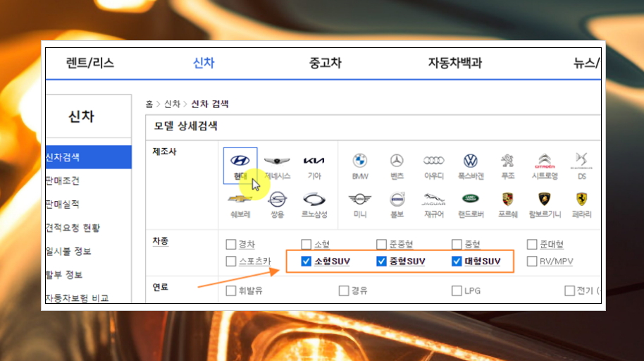Choose the Porsche crest logo
Image resolution: width=644 pixels, height=361 pixels.
click(507, 200)
